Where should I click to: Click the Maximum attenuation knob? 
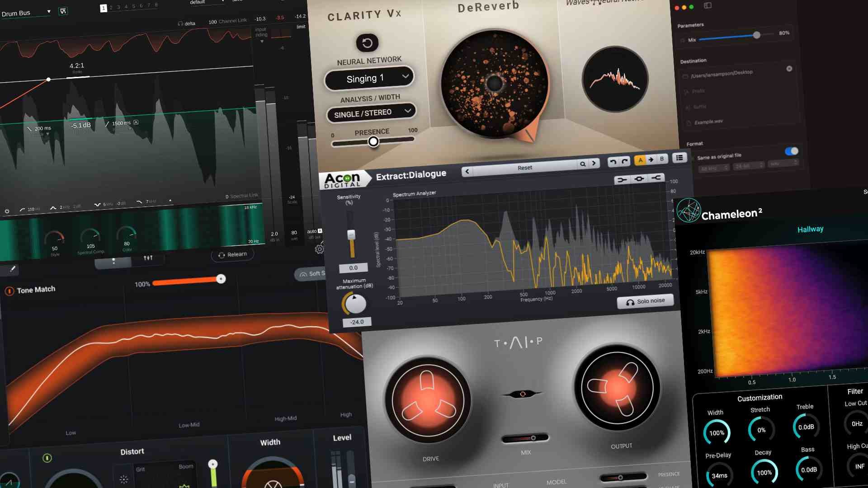click(355, 304)
